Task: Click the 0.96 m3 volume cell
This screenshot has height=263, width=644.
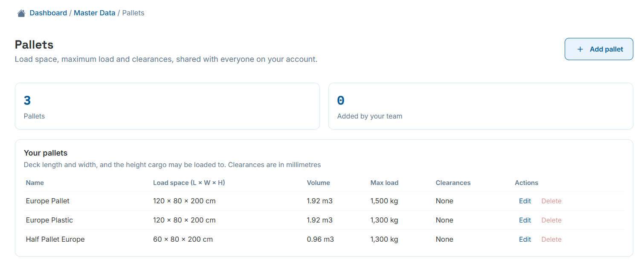Action: 320,239
